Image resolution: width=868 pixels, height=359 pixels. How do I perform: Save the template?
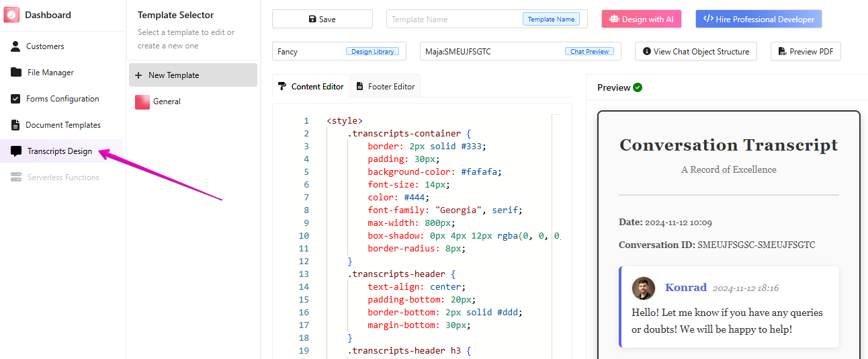click(322, 19)
